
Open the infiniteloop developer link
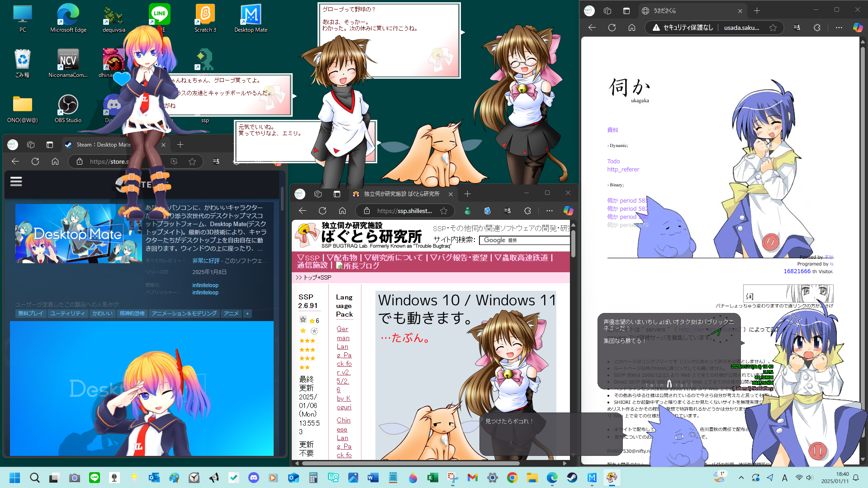[205, 285]
